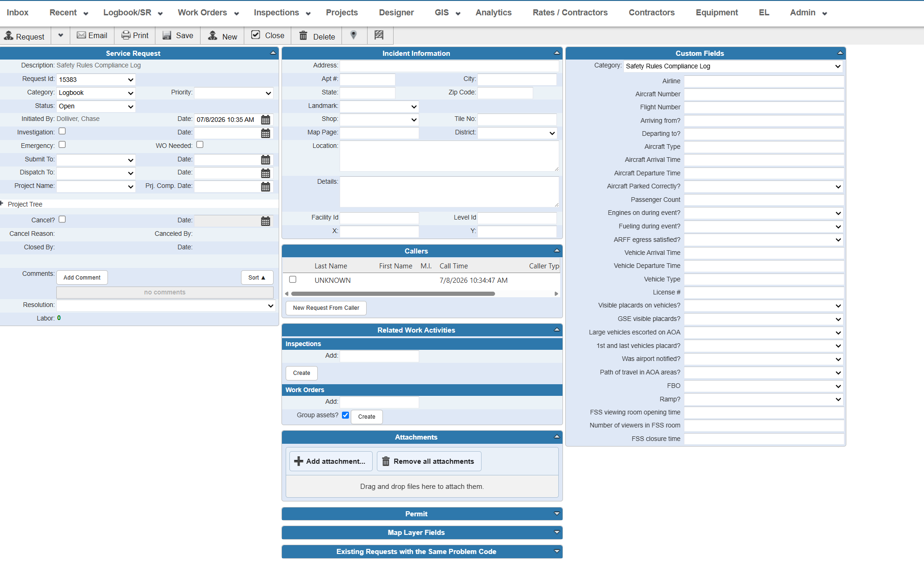This screenshot has width=924, height=574.
Task: Collapse the Custom Fields panel
Action: [840, 53]
